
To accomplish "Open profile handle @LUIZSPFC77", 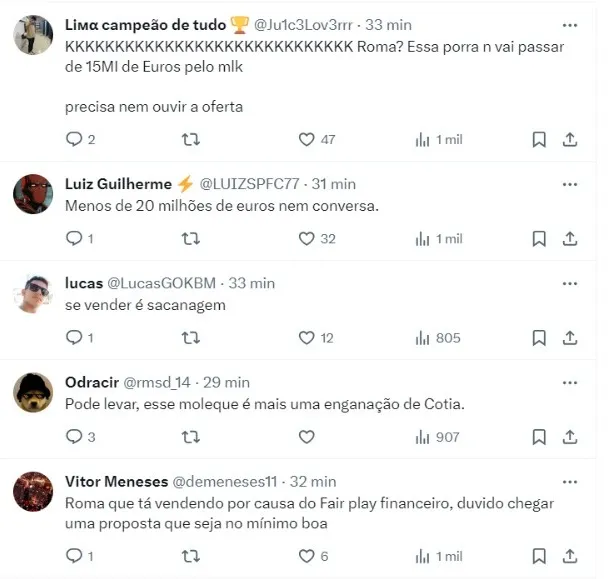I will (x=249, y=184).
